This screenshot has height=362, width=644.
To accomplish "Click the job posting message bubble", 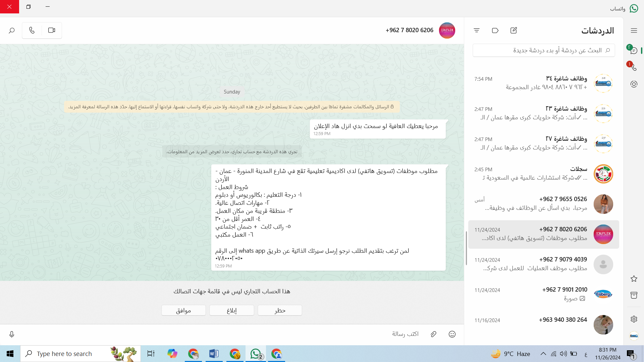I will tap(329, 217).
